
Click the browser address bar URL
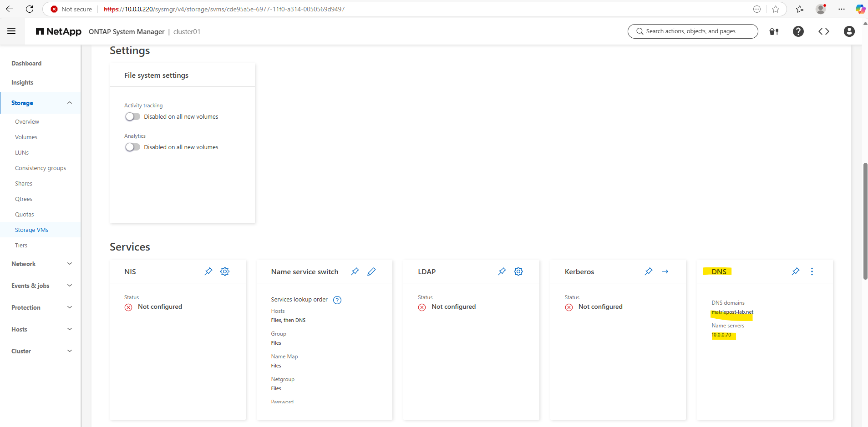[224, 9]
